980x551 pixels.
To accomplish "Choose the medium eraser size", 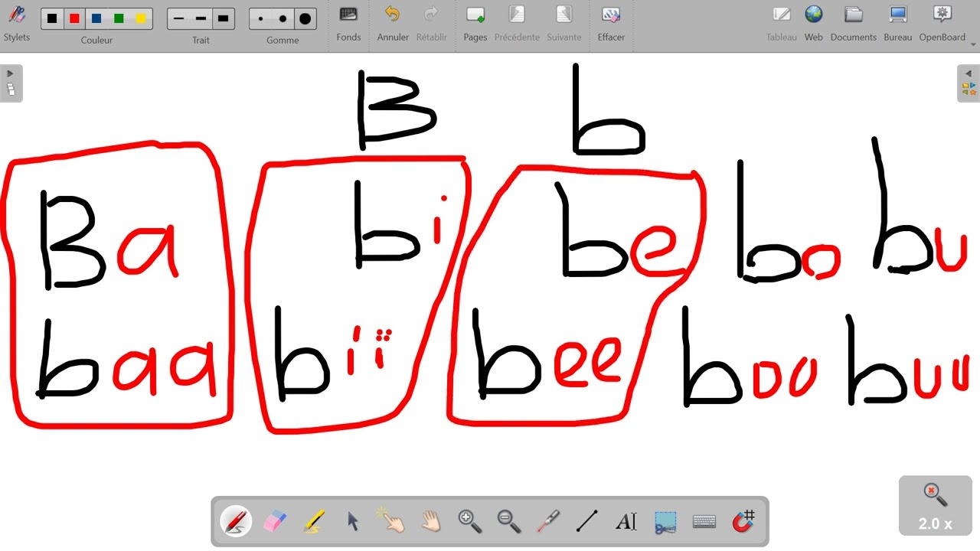I will pos(283,18).
